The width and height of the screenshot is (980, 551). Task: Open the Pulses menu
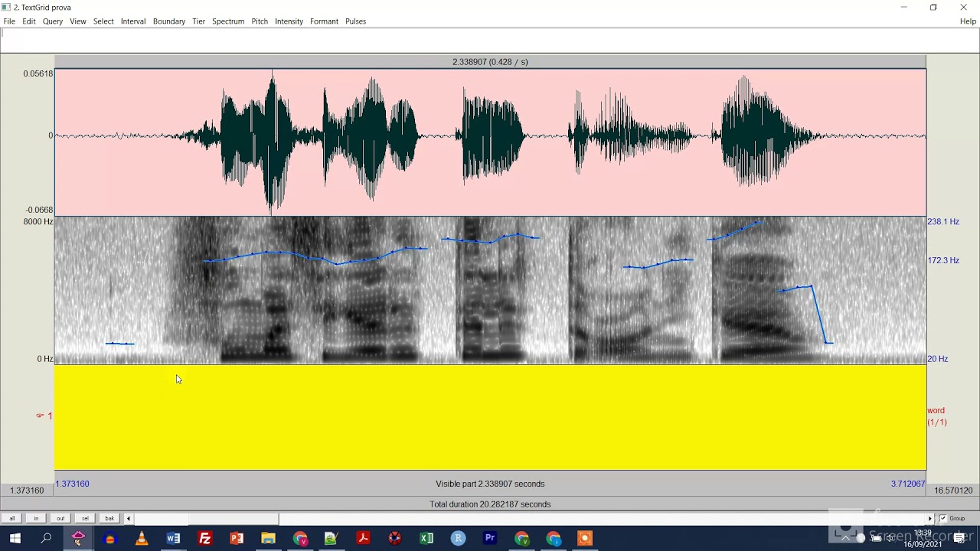click(x=355, y=21)
